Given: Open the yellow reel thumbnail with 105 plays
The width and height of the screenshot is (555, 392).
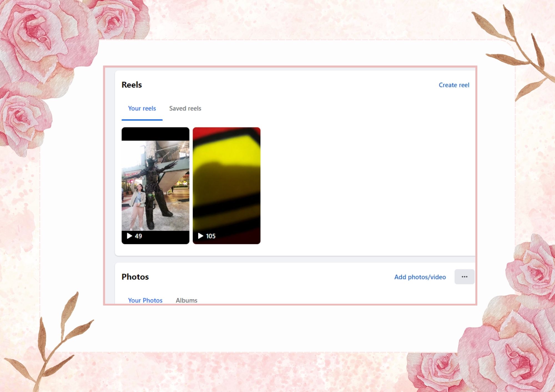Looking at the screenshot, I should pyautogui.click(x=226, y=185).
